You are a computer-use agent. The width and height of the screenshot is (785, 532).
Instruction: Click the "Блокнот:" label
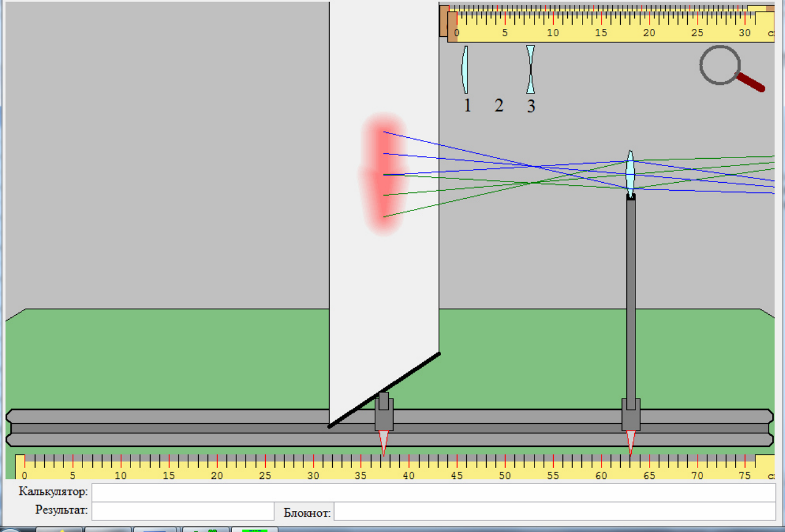point(307,512)
